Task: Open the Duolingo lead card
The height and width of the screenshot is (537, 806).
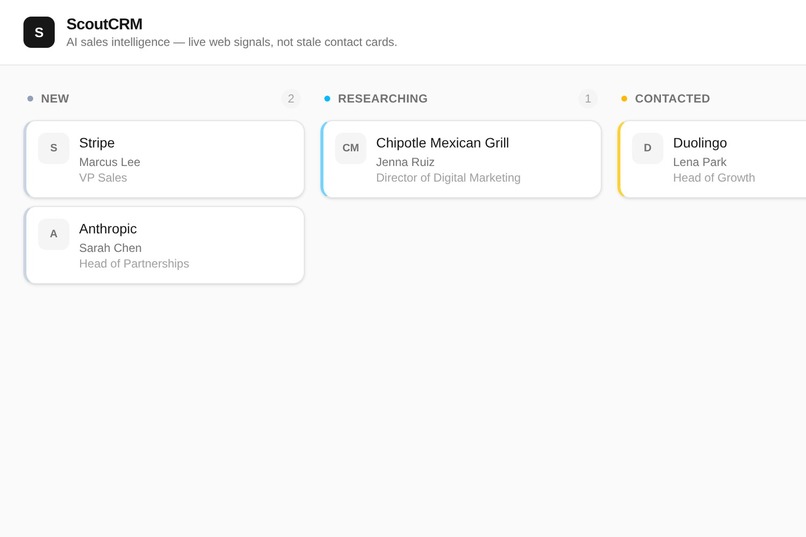Action: tap(712, 159)
